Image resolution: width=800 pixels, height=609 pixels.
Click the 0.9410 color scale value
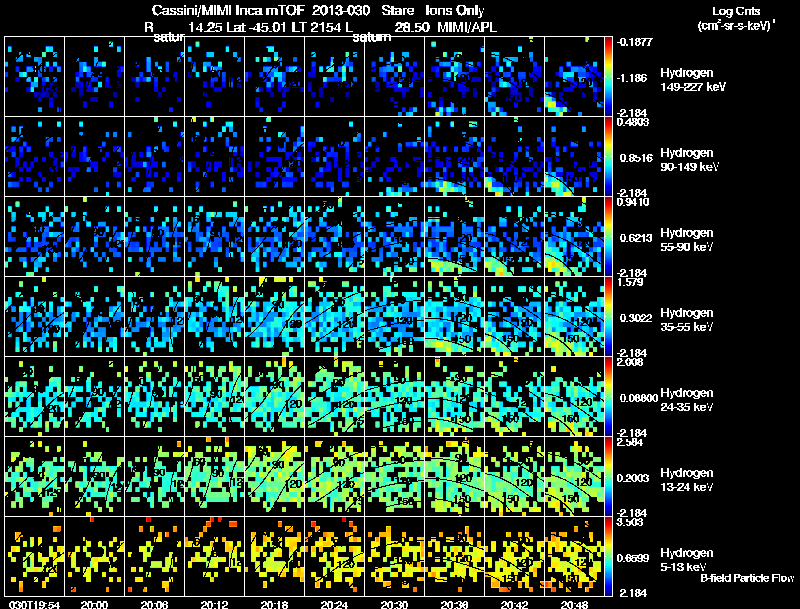point(633,201)
